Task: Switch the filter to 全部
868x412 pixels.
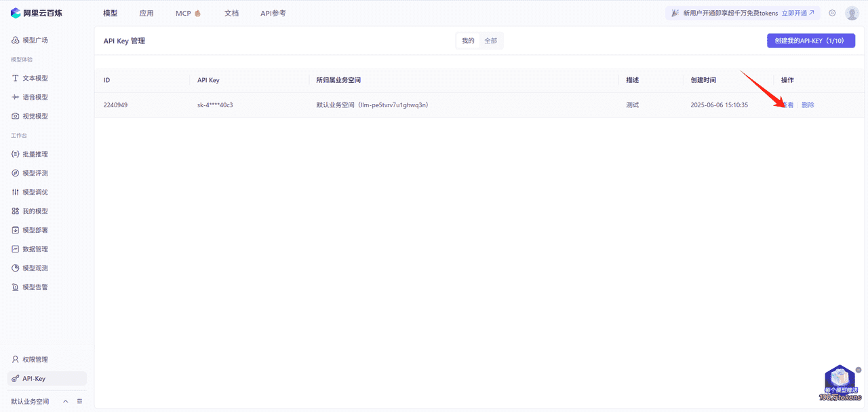Action: (x=490, y=40)
